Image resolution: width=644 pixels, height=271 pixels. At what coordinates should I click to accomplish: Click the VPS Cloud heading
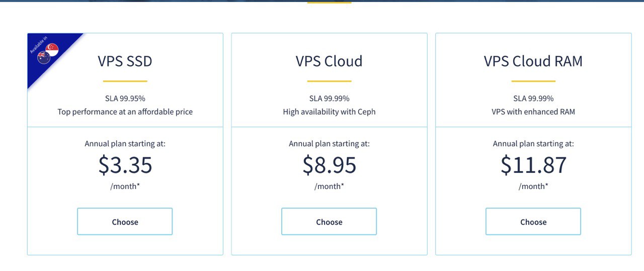pos(329,61)
